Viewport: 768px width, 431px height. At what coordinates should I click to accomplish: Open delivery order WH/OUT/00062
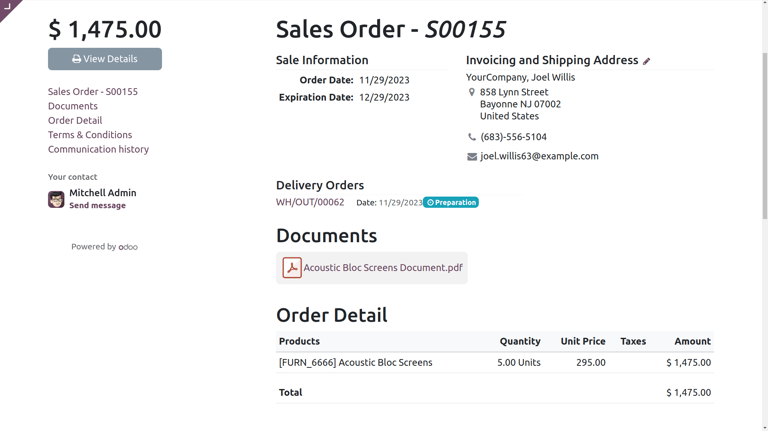pos(310,202)
